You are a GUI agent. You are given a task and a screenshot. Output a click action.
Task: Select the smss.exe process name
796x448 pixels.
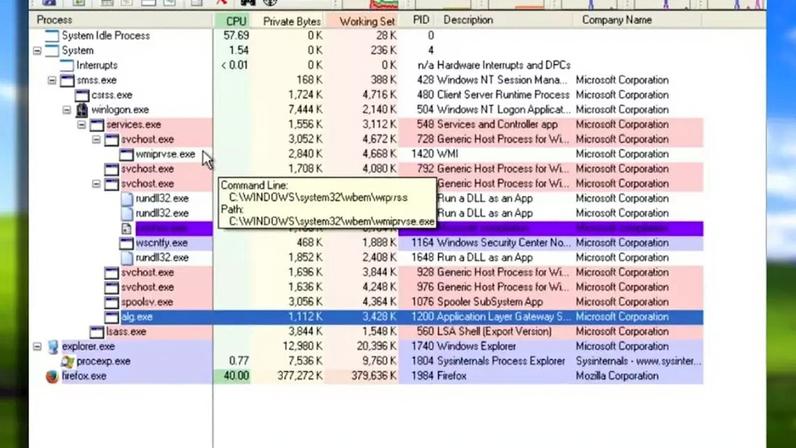96,80
